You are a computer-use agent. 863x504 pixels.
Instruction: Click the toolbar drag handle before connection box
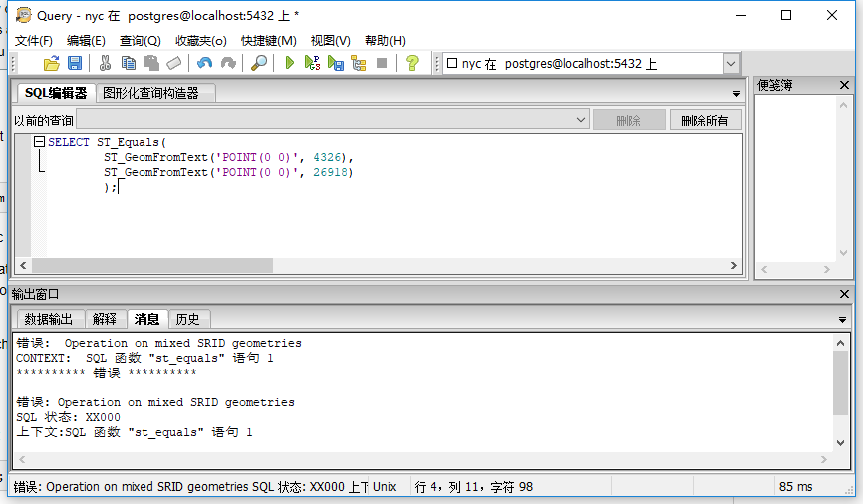point(437,64)
